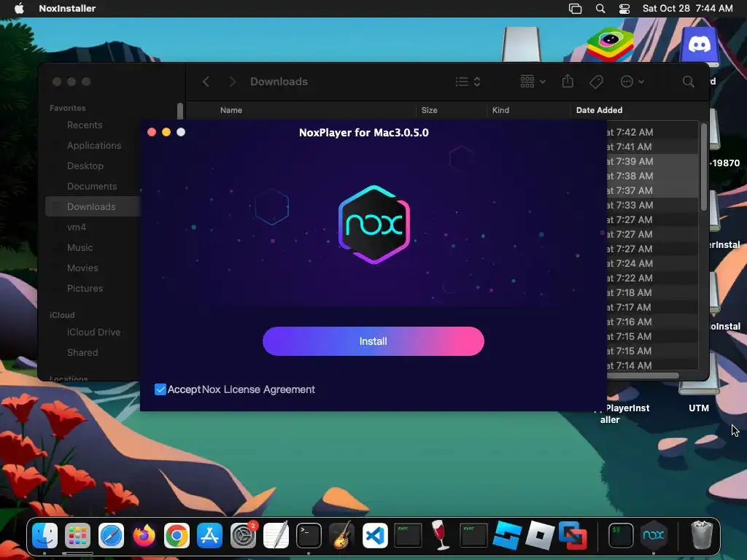747x560 pixels.
Task: Open Finder list view switcher dropdown
Action: point(468,82)
